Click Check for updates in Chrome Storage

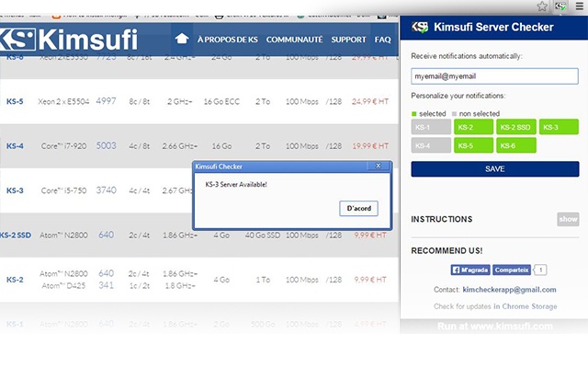point(495,306)
